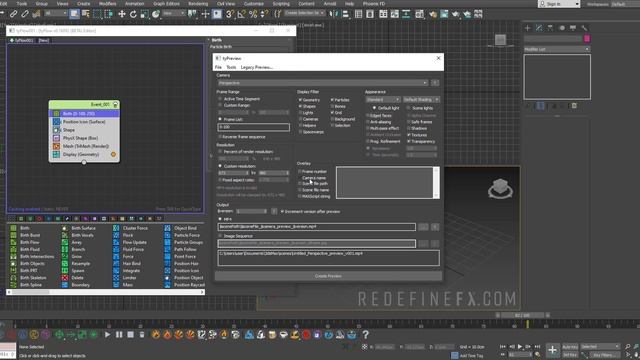
Task: Click the pink object color swatch
Action: 587,39
